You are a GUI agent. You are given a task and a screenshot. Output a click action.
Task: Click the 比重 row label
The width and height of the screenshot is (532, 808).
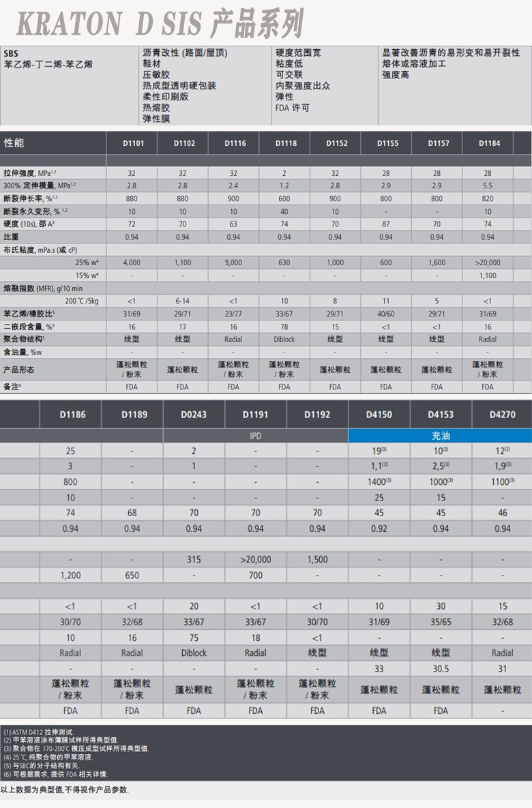click(x=11, y=237)
